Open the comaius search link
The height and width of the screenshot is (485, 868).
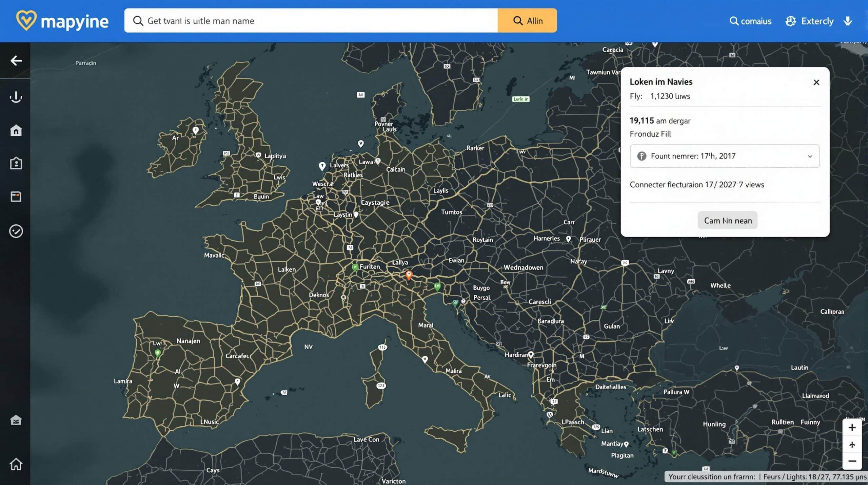click(750, 21)
